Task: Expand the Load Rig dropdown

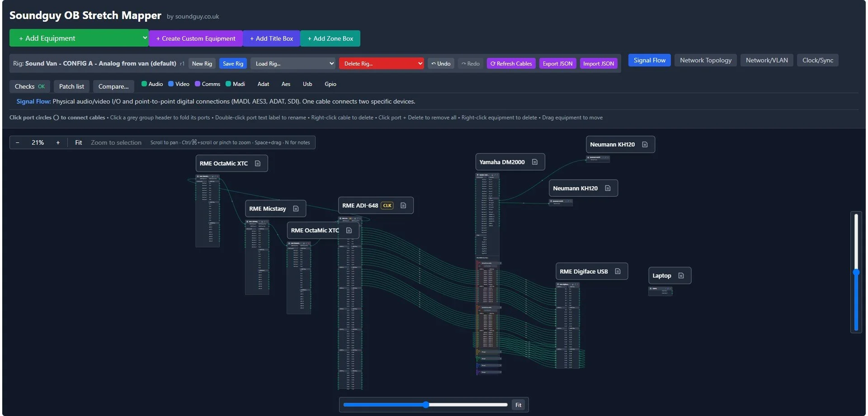Action: point(294,63)
